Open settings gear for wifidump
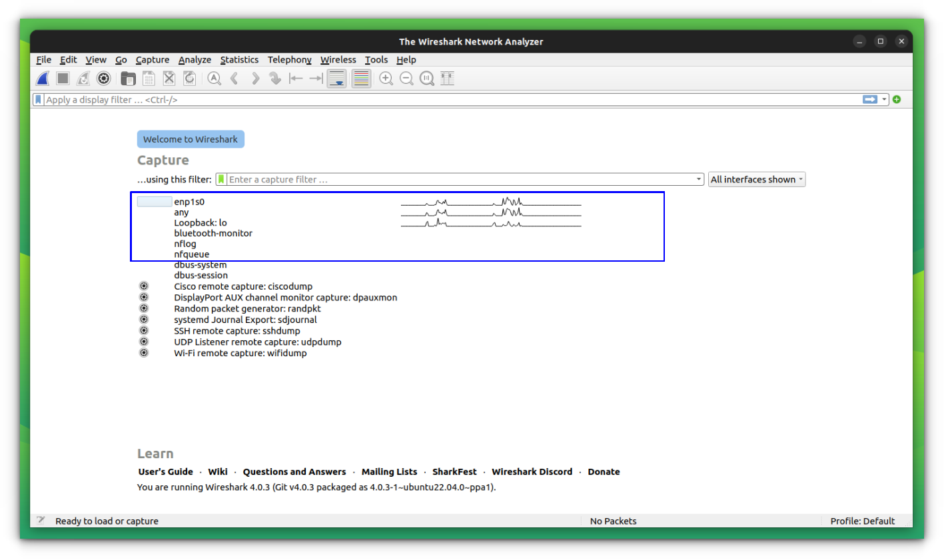Screen dimensions: 944x560 tap(144, 353)
